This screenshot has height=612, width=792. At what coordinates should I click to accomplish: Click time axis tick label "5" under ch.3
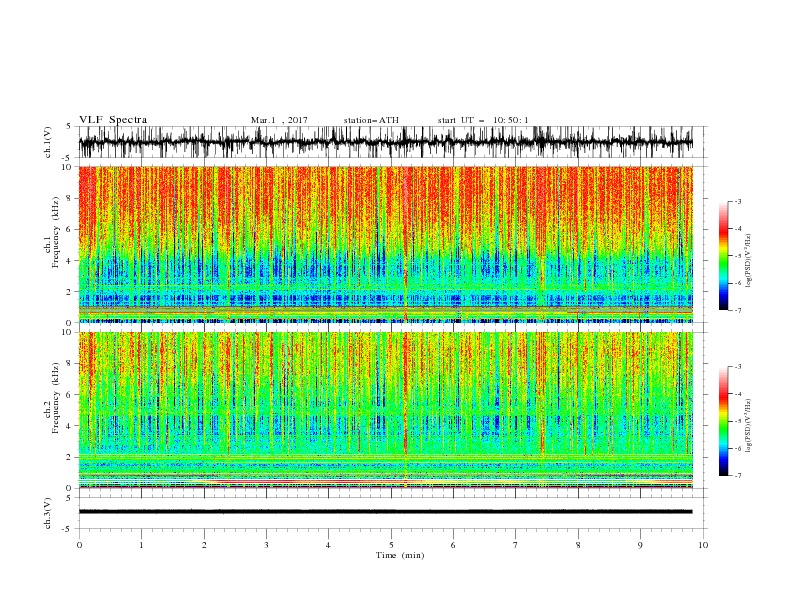(x=391, y=545)
